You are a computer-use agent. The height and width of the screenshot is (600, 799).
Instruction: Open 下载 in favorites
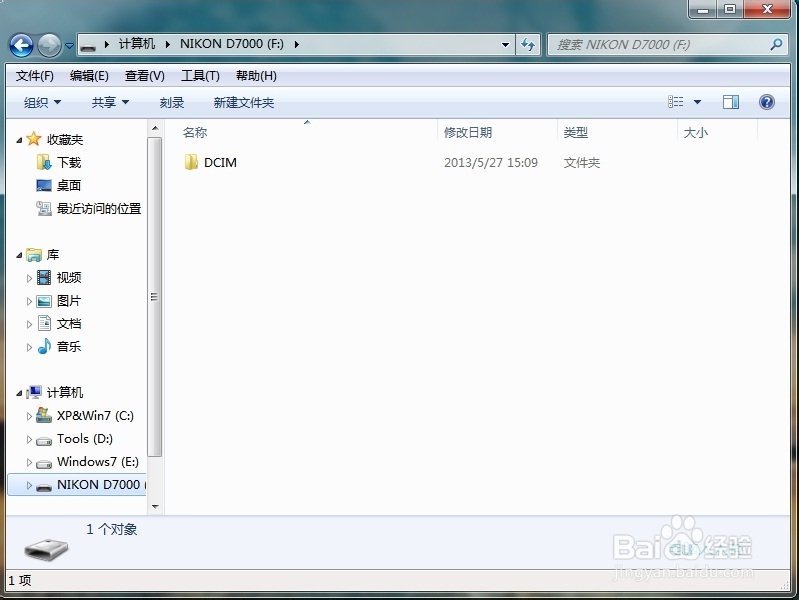click(69, 163)
